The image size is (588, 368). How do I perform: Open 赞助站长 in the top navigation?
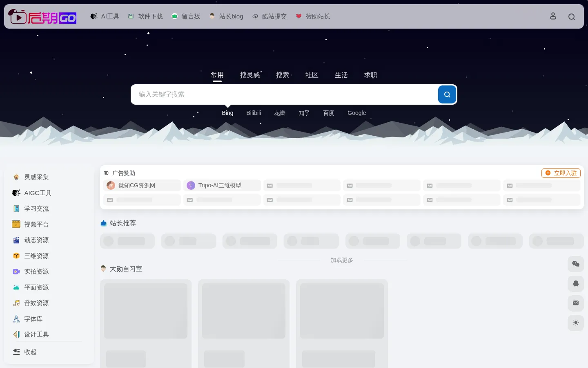[x=313, y=16]
